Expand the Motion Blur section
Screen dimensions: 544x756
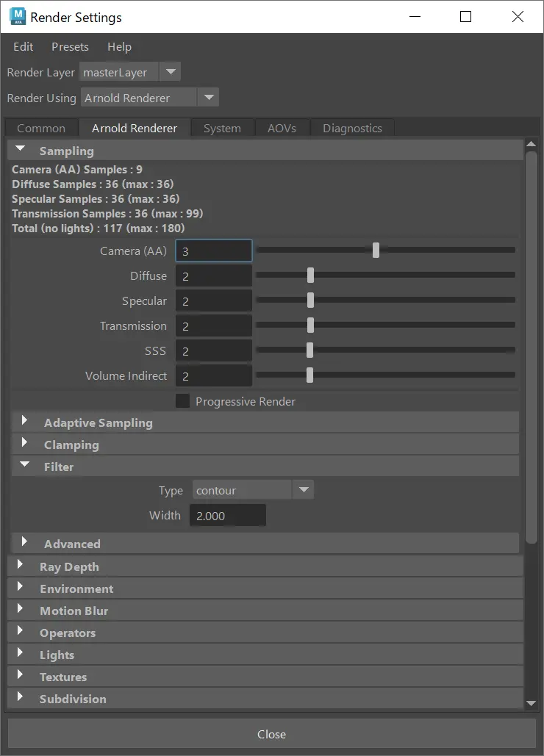pos(265,611)
